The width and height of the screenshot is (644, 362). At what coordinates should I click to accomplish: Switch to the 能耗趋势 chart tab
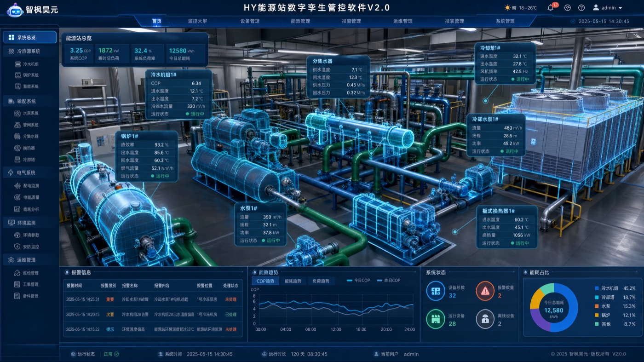click(x=293, y=281)
